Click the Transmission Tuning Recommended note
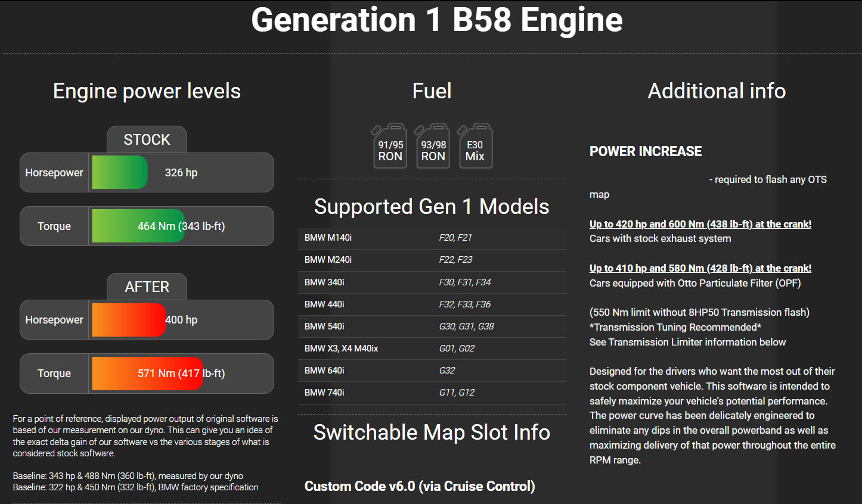This screenshot has height=504, width=862. tap(675, 327)
